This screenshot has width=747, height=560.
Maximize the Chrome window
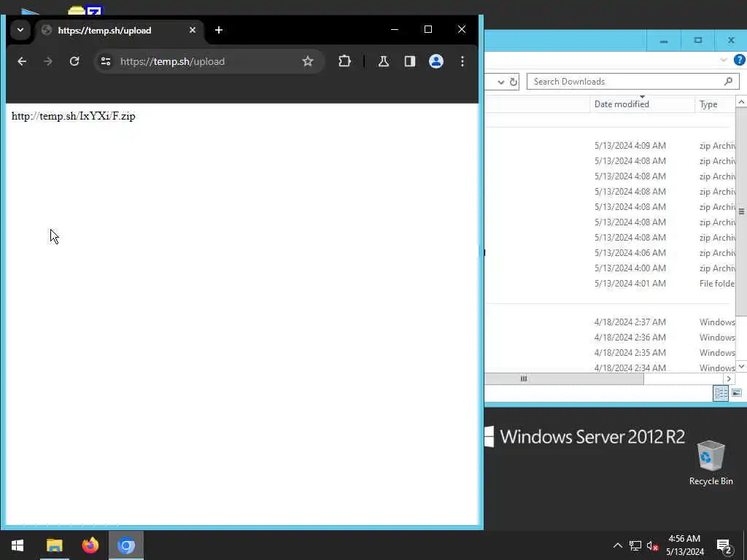427,29
